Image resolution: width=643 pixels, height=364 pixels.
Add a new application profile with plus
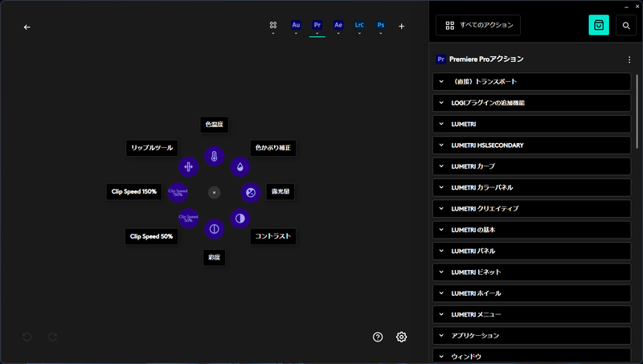[x=401, y=27]
